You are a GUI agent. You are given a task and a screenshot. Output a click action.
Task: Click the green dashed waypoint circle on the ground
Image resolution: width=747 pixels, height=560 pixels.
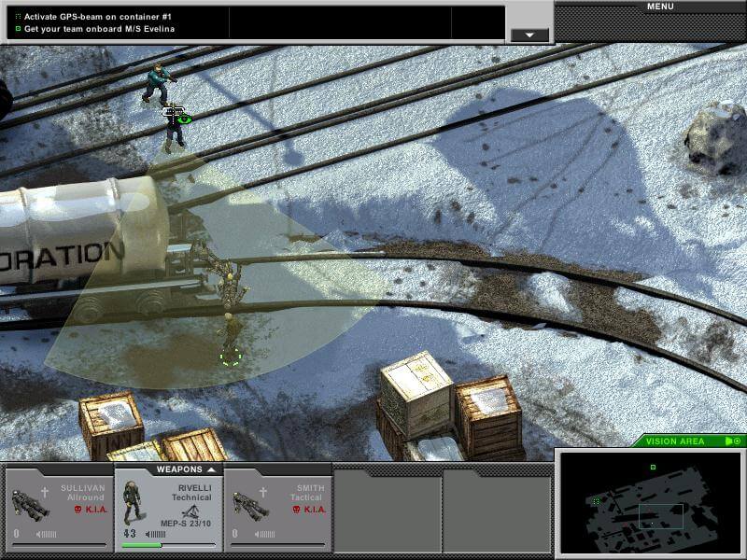coord(231,356)
